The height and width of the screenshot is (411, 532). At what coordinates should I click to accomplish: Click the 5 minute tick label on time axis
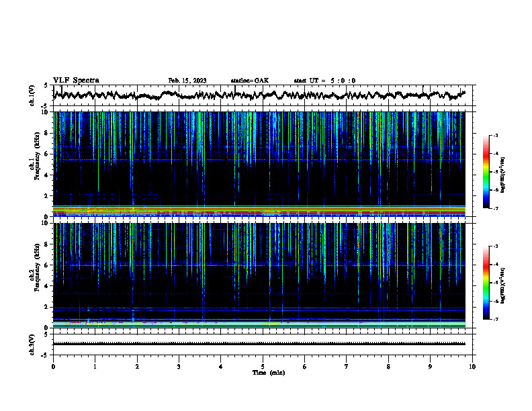pyautogui.click(x=263, y=367)
